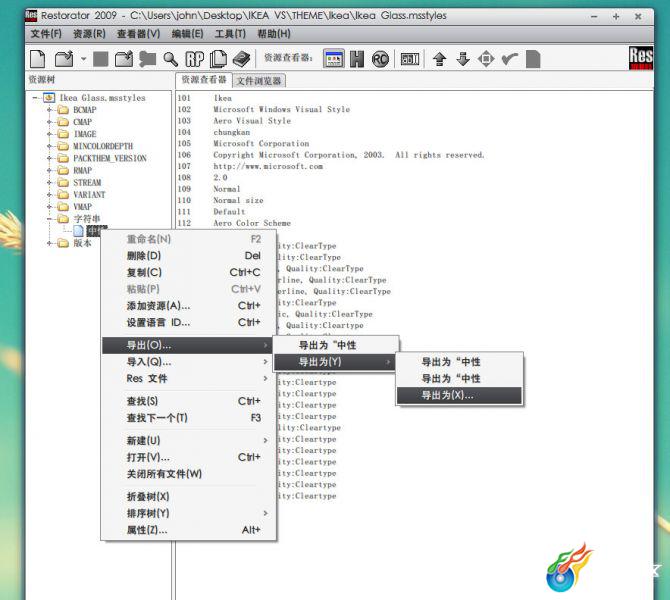Click the book Help toolbar icon

(x=241, y=59)
